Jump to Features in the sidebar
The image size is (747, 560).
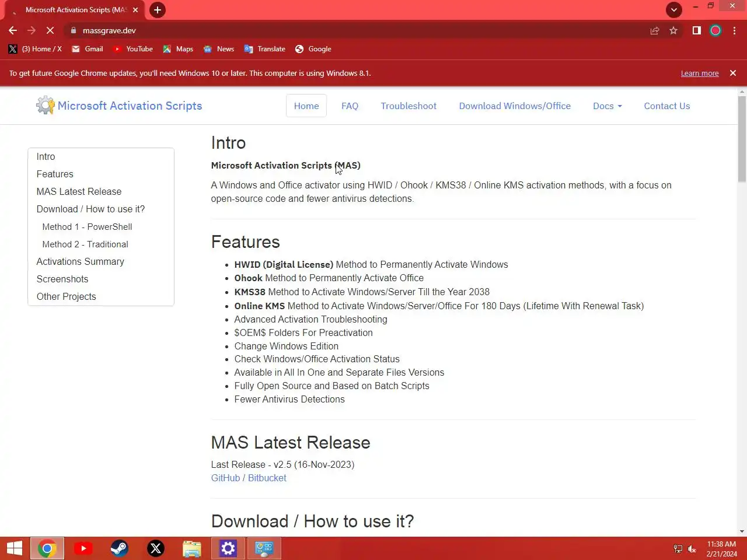pyautogui.click(x=55, y=174)
